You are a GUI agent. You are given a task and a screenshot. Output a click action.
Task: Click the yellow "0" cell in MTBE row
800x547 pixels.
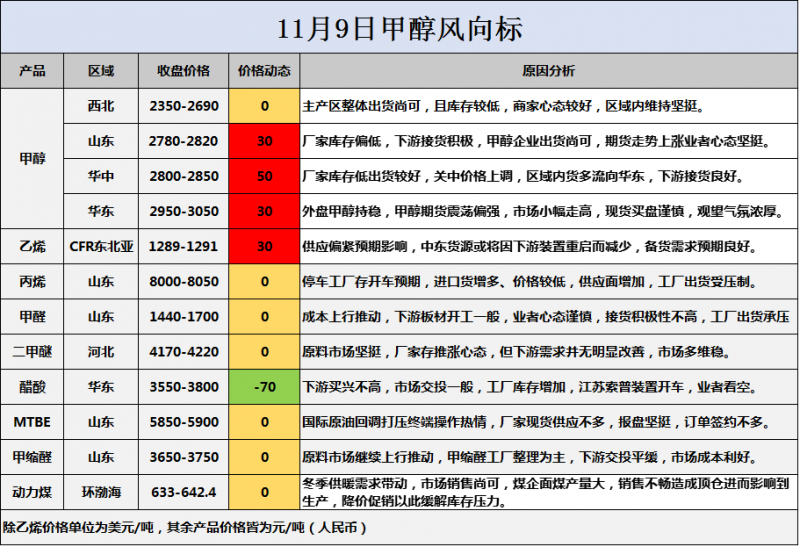(x=264, y=422)
